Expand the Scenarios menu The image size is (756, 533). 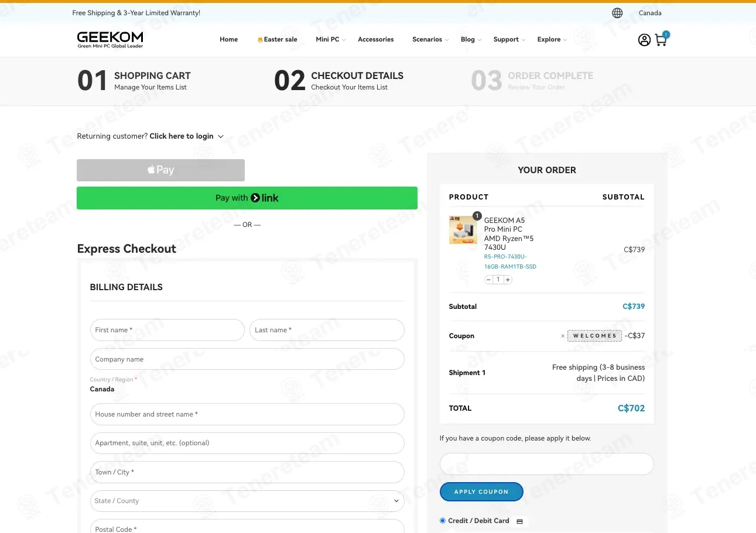430,40
